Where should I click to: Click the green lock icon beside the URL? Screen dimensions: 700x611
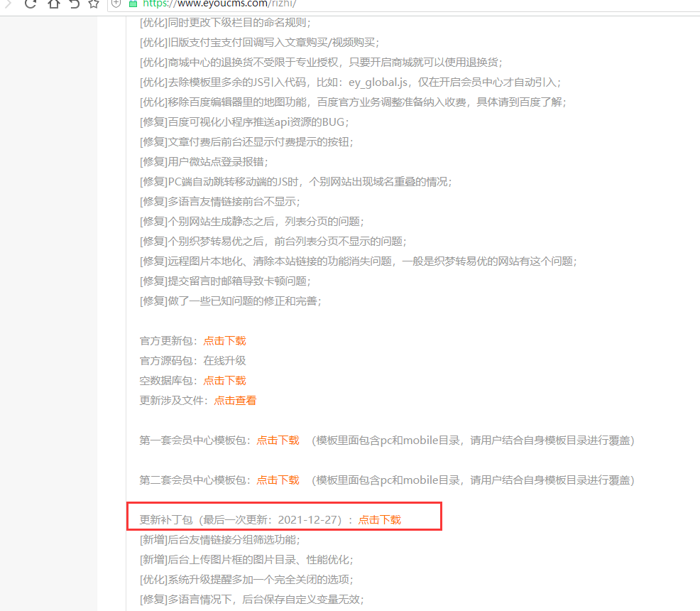pyautogui.click(x=133, y=4)
